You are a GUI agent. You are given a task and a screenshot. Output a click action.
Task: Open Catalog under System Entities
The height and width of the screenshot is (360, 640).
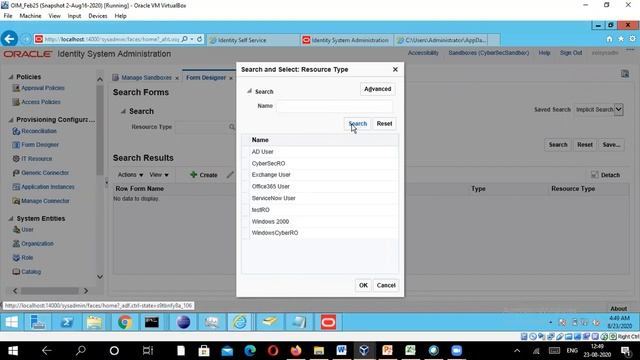coord(31,272)
